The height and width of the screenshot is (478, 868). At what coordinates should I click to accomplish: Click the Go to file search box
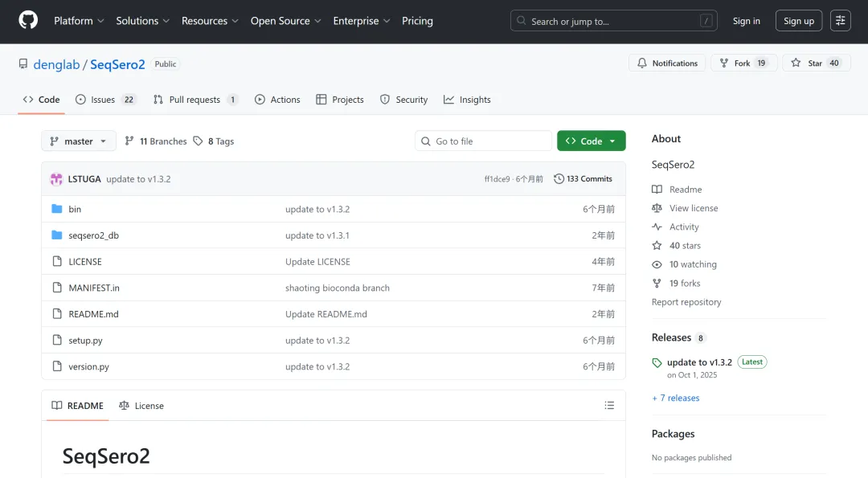(483, 141)
